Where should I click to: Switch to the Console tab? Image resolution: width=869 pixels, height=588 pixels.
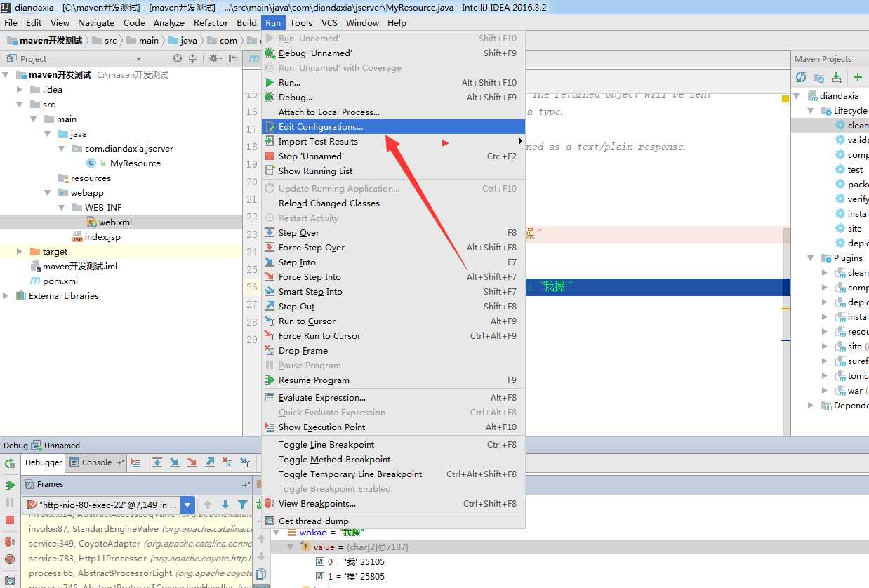96,462
